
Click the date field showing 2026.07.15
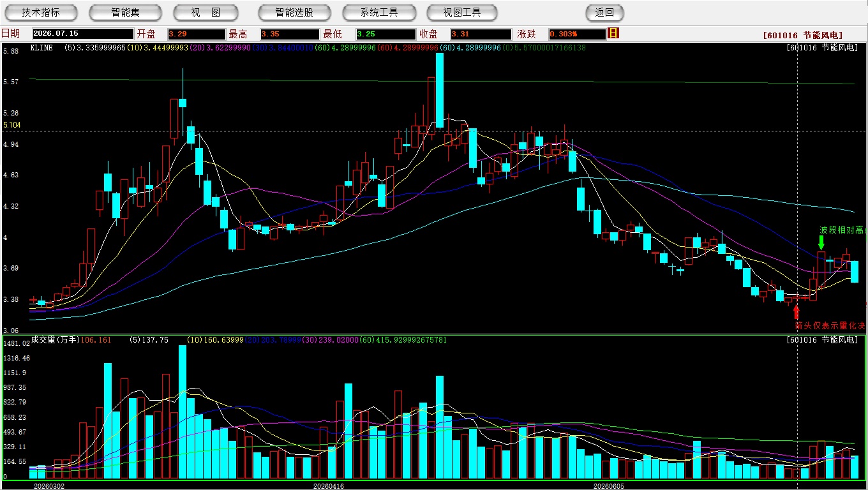click(x=83, y=34)
